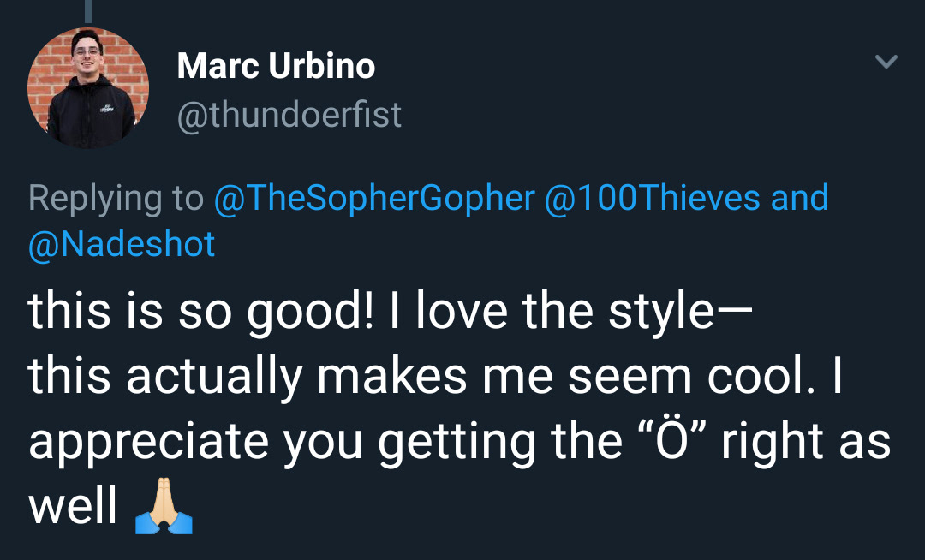The width and height of the screenshot is (925, 560).
Task: Click the thread connector line above avatar
Action: pyautogui.click(x=88, y=11)
